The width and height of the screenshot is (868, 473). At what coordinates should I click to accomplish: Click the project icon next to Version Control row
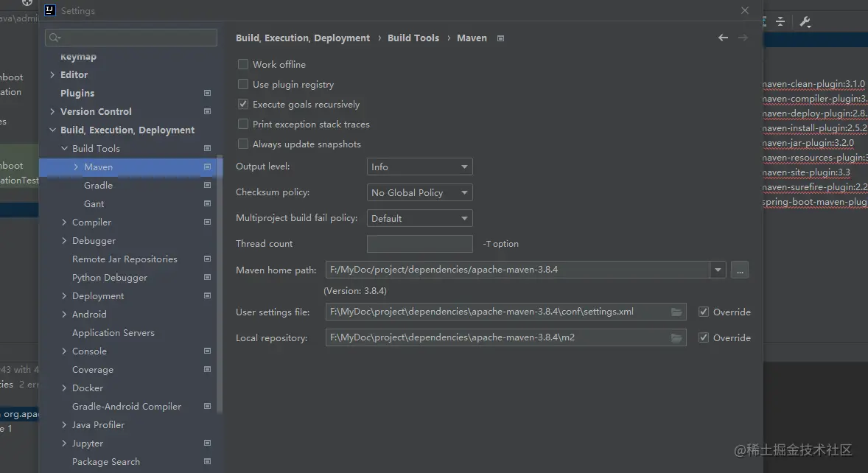coord(208,111)
